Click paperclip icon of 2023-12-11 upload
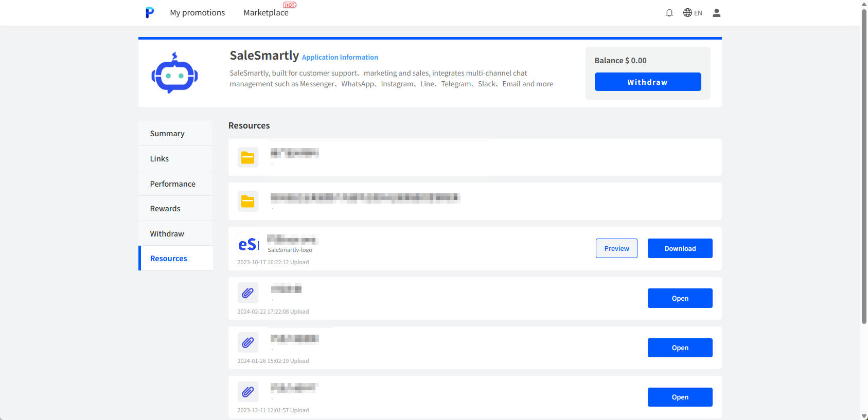This screenshot has width=868, height=420. coord(248,392)
